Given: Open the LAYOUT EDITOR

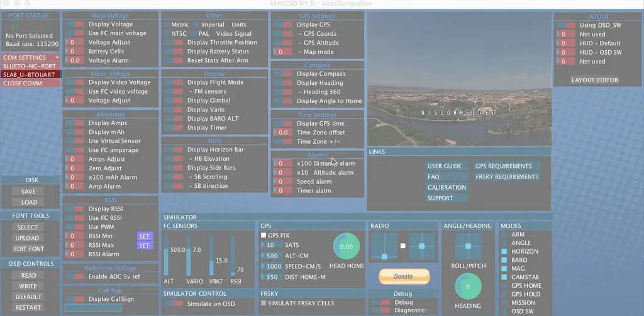Looking at the screenshot, I should click(594, 80).
